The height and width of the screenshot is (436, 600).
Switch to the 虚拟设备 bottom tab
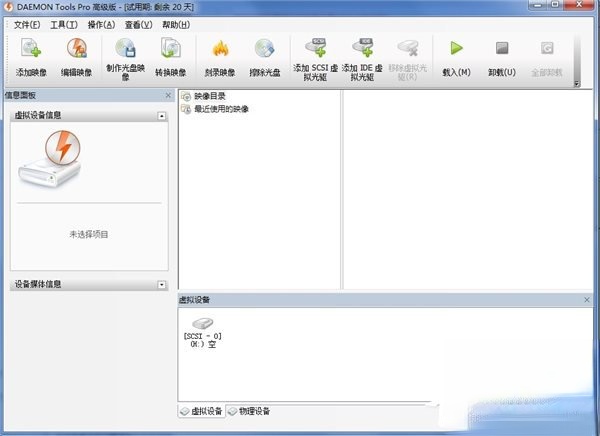[x=202, y=412]
